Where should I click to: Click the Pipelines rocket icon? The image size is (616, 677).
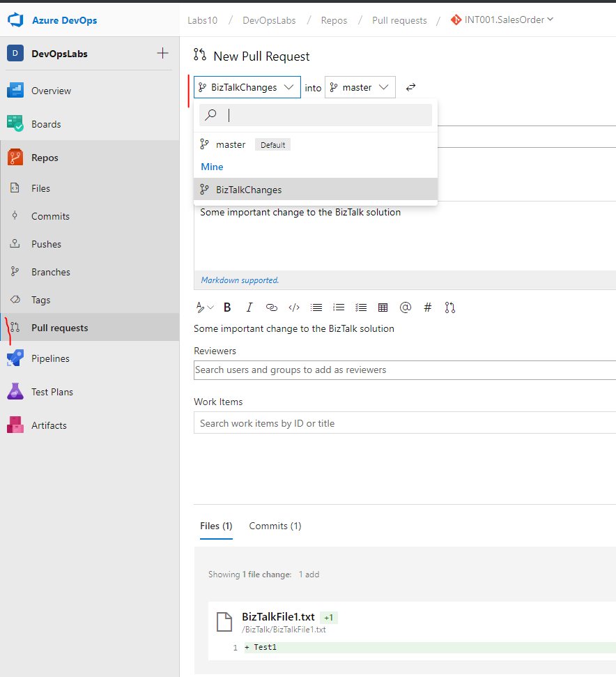[15, 358]
